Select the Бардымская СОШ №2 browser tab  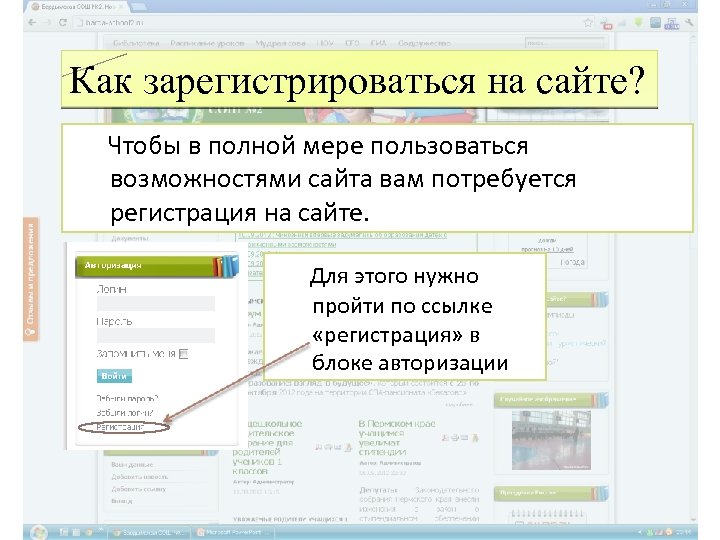click(x=79, y=7)
